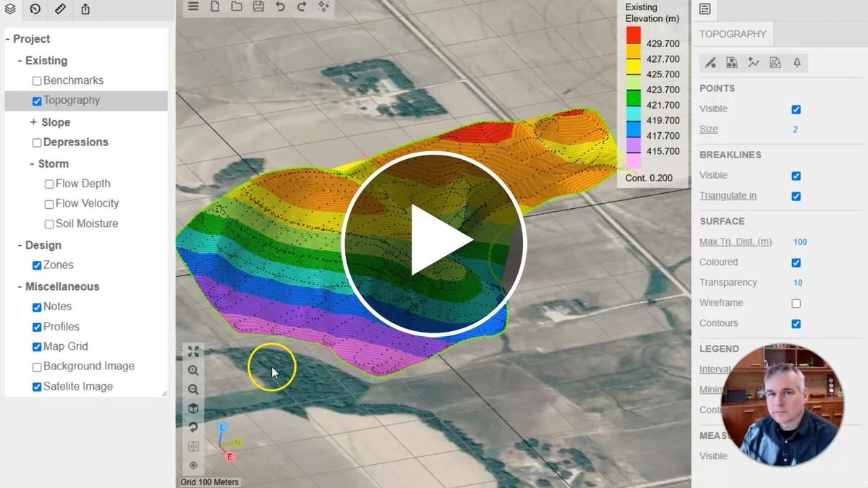Play the video with the center play button
The width and height of the screenshot is (868, 488).
point(434,244)
